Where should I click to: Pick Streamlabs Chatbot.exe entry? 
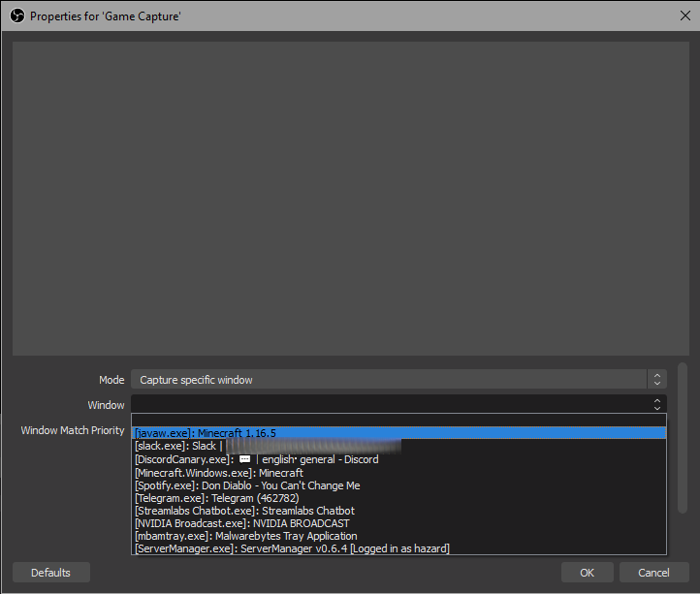pos(398,511)
